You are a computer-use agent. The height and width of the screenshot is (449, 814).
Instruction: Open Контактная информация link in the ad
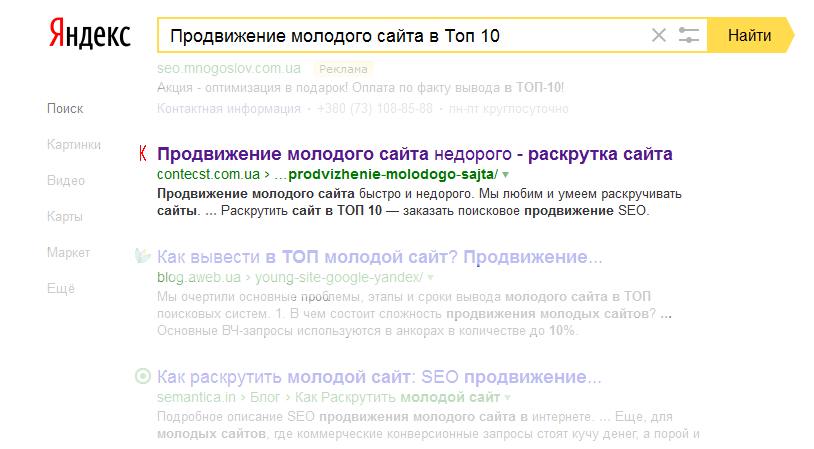229,108
